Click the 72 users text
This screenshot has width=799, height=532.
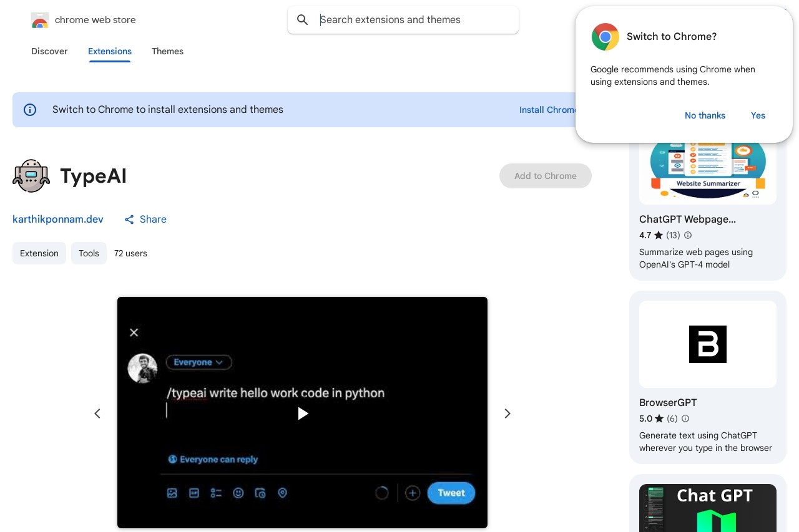tap(130, 253)
